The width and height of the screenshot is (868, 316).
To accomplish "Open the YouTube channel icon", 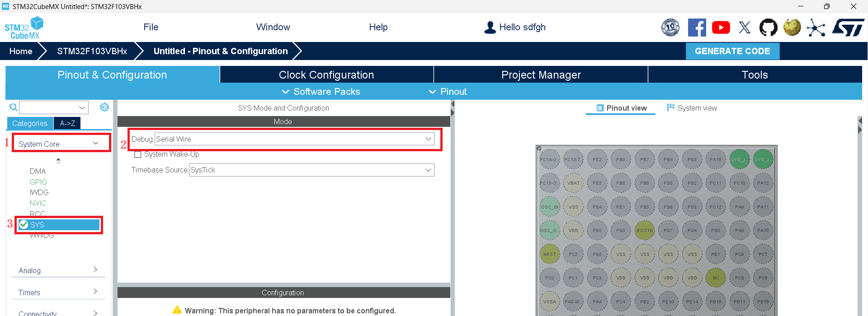I will pyautogui.click(x=721, y=28).
